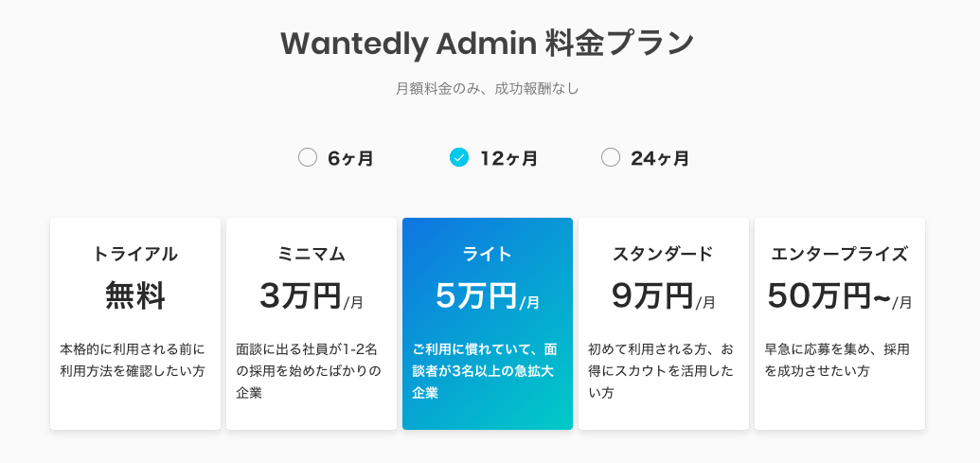The image size is (980, 463).
Task: Click the 3万円/月 price
Action: tap(312, 296)
